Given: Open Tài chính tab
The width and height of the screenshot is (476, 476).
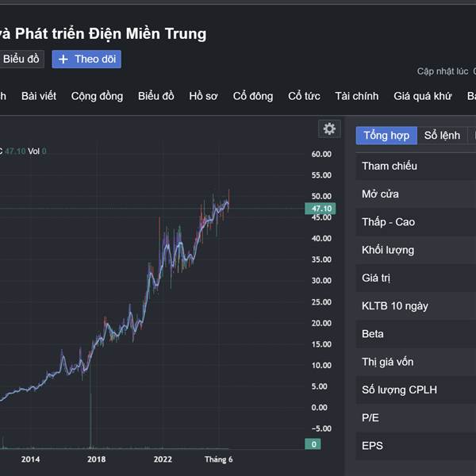Looking at the screenshot, I should click(356, 96).
